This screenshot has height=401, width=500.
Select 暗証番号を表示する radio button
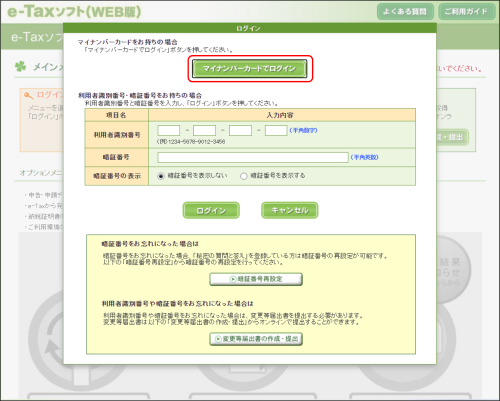[x=244, y=176]
